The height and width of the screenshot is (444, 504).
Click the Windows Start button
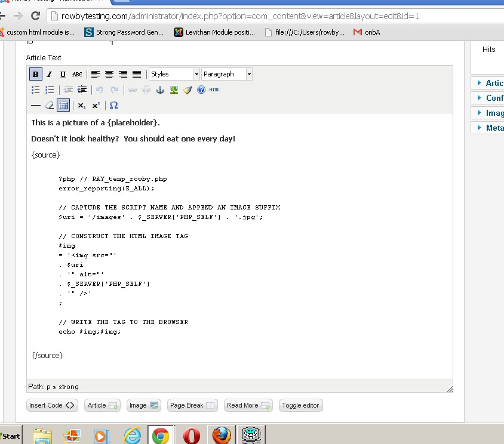point(11,436)
